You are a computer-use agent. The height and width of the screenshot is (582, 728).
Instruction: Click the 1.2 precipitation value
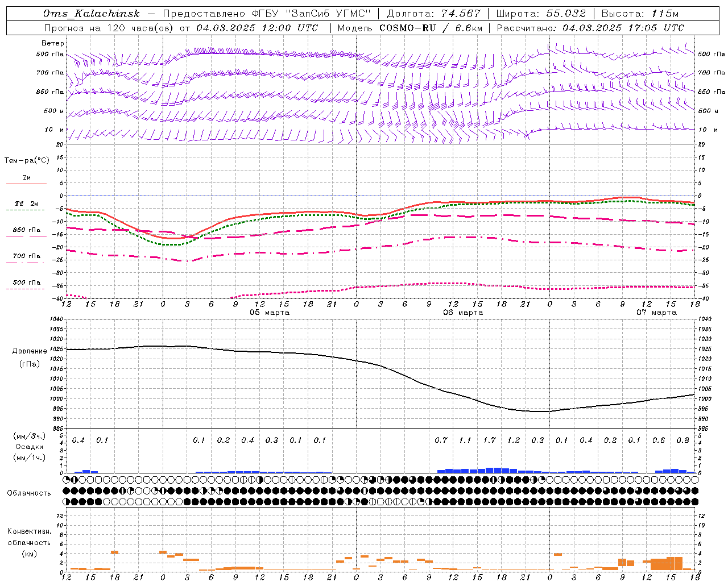514,440
